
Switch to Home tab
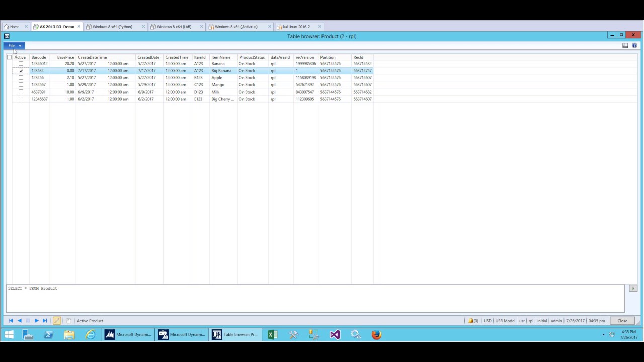15,27
